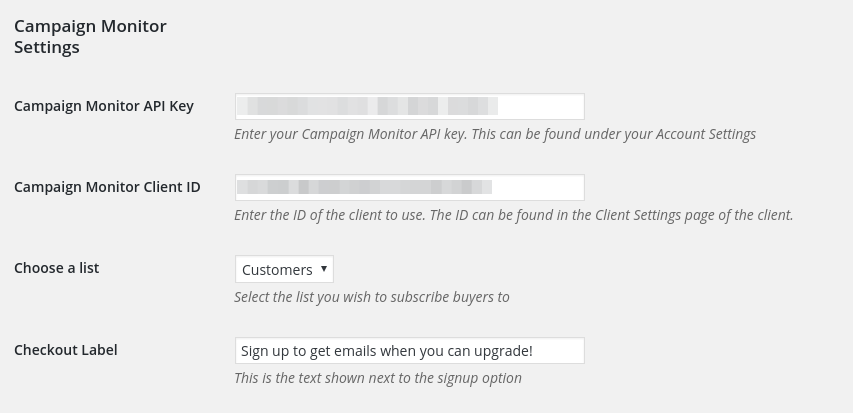Click the "Campaign Monitor Settings" heading
The width and height of the screenshot is (853, 413).
click(90, 36)
